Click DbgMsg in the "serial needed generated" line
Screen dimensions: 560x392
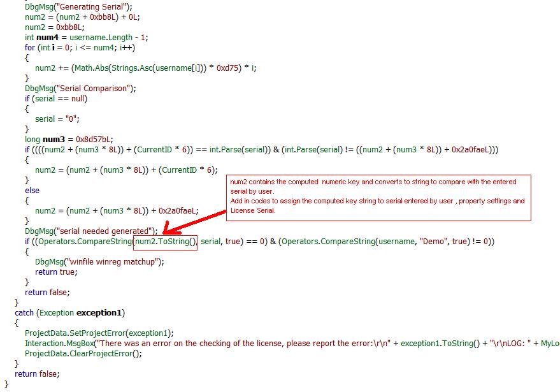(x=39, y=231)
